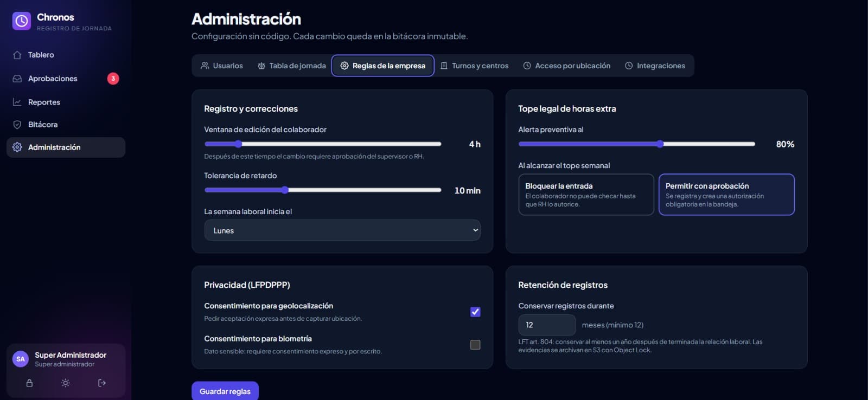Click the clock icon on Integraciones
The width and height of the screenshot is (868, 400).
629,66
